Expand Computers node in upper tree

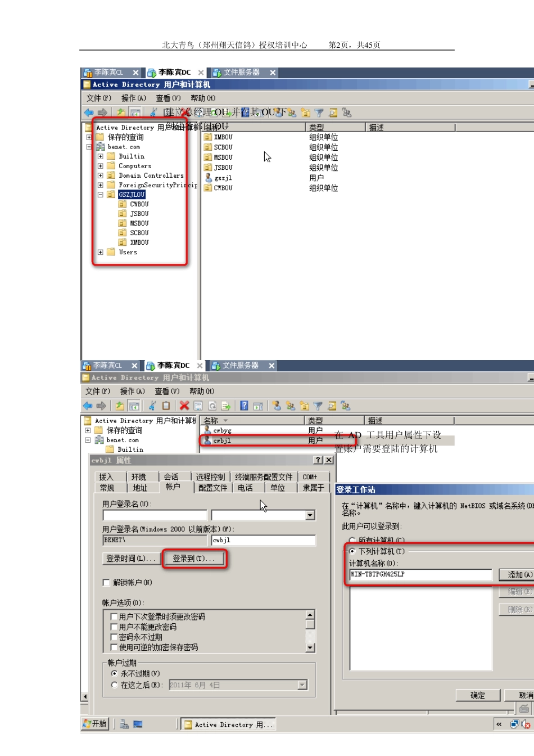click(x=100, y=166)
